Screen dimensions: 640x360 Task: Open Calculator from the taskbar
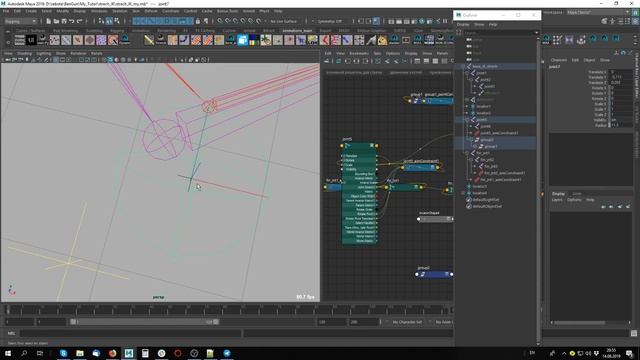coord(145,353)
